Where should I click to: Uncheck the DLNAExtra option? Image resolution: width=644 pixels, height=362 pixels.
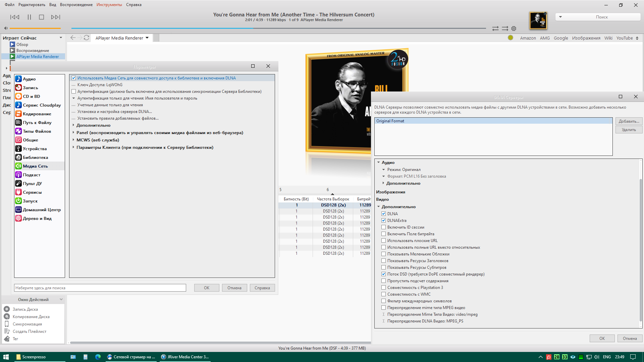pos(383,221)
